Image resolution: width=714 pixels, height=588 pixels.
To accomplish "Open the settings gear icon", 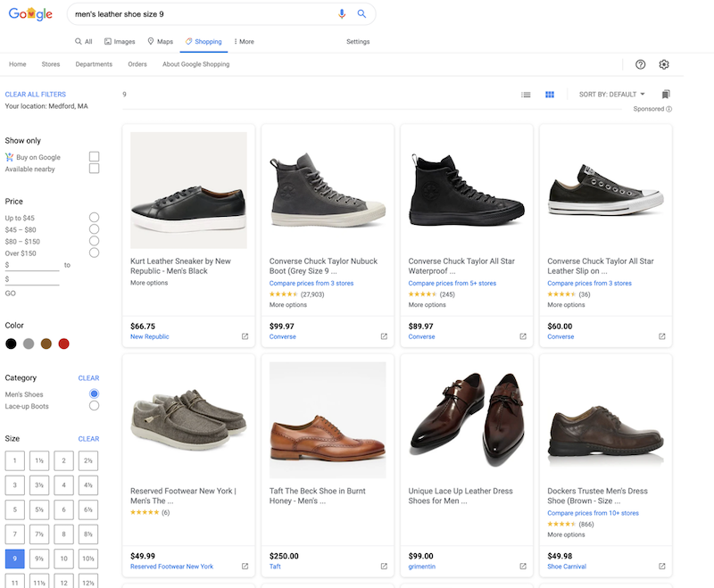I will coord(664,64).
